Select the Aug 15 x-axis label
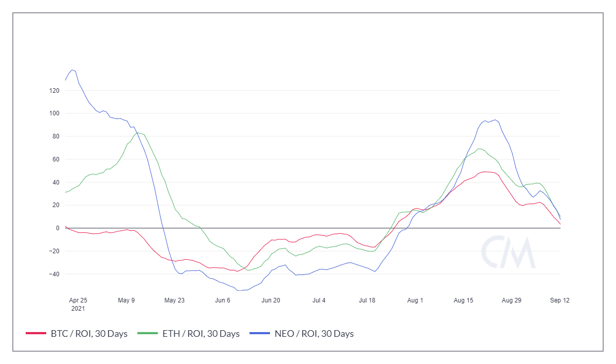This screenshot has width=616, height=364. tap(463, 300)
